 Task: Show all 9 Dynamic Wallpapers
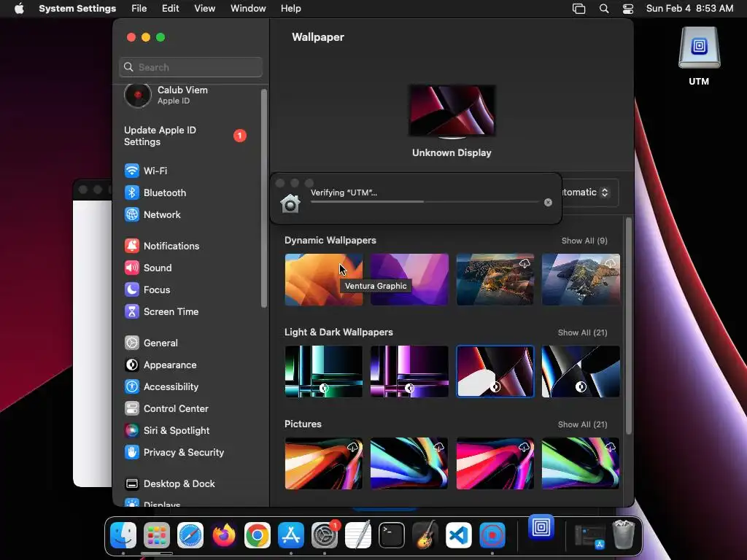point(584,241)
